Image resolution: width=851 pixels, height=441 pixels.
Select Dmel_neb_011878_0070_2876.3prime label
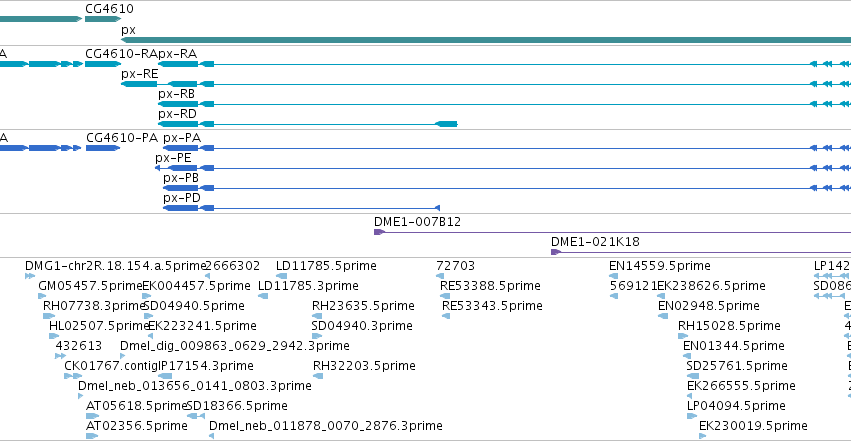(x=326, y=426)
